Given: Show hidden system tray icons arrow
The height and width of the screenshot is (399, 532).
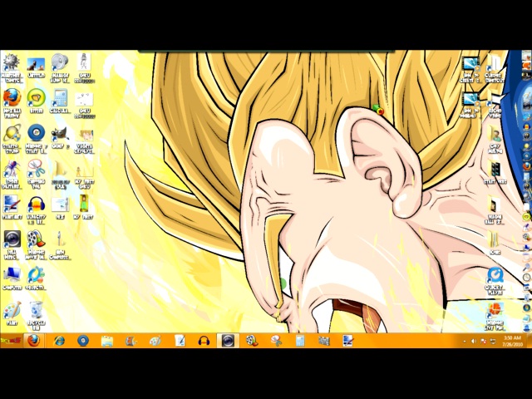Looking at the screenshot, I should click(x=465, y=342).
